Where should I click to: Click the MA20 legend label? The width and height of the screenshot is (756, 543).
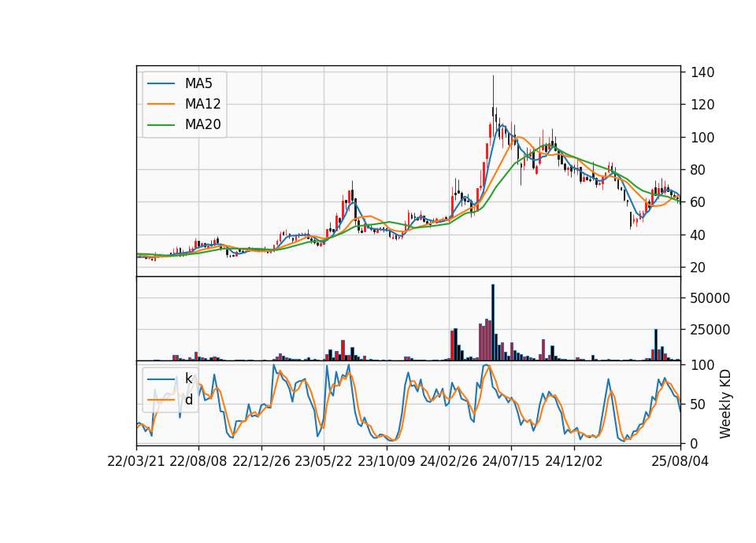click(202, 125)
